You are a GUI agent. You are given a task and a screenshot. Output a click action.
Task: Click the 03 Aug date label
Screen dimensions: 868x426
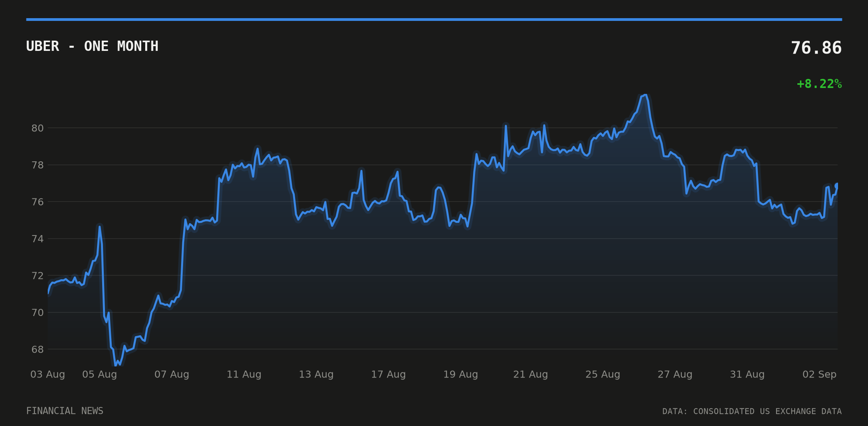click(48, 374)
